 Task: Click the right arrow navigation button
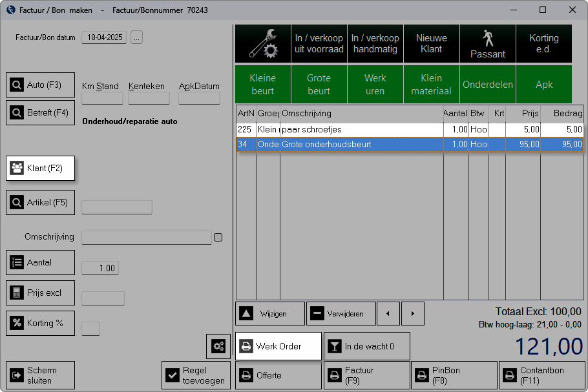412,313
